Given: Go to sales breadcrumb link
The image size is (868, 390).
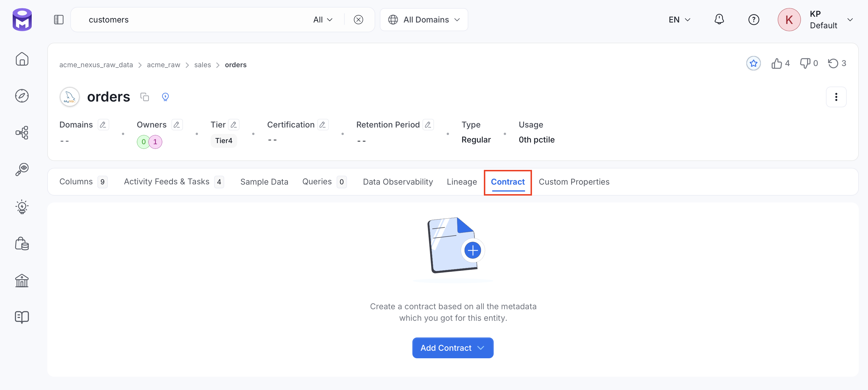Looking at the screenshot, I should [203, 65].
